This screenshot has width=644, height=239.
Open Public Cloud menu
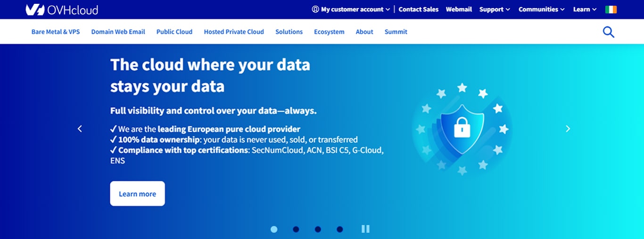click(x=174, y=32)
